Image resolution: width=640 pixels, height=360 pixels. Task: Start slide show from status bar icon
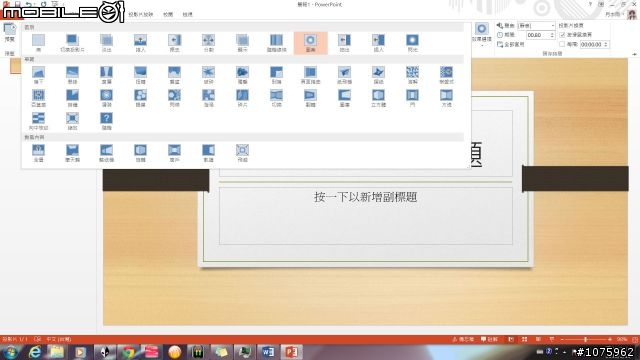click(x=552, y=339)
